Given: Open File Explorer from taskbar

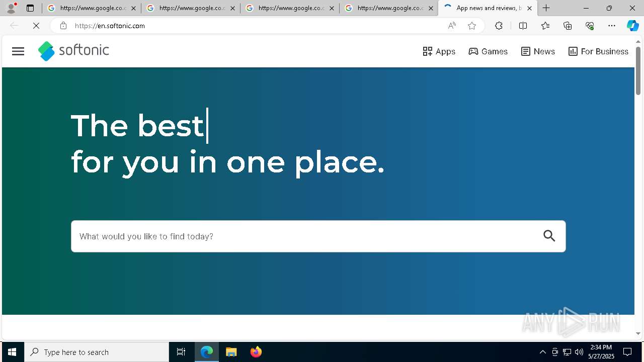Looking at the screenshot, I should (231, 352).
